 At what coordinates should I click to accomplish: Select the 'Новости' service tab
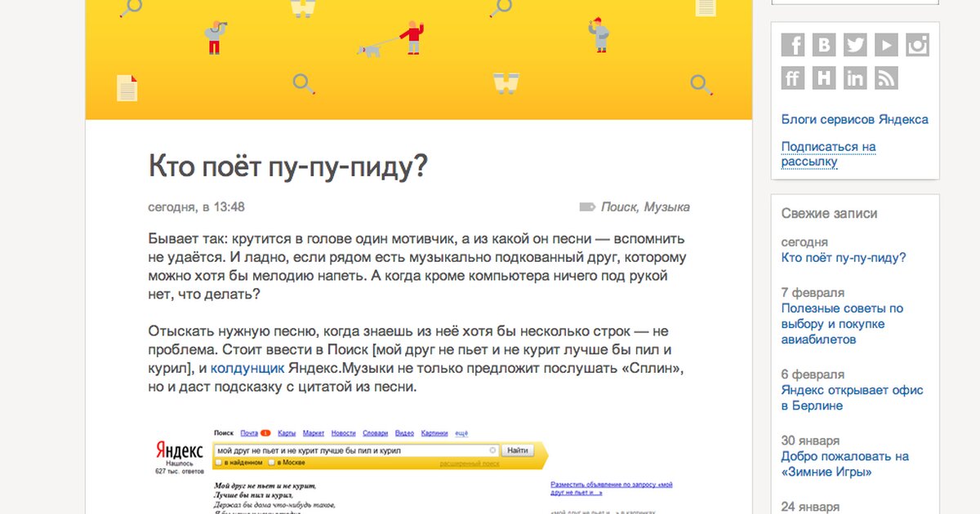pyautogui.click(x=343, y=432)
